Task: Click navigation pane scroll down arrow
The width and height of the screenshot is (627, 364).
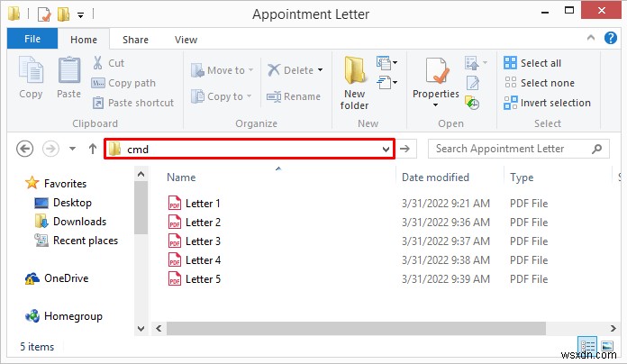Action: pos(141,329)
